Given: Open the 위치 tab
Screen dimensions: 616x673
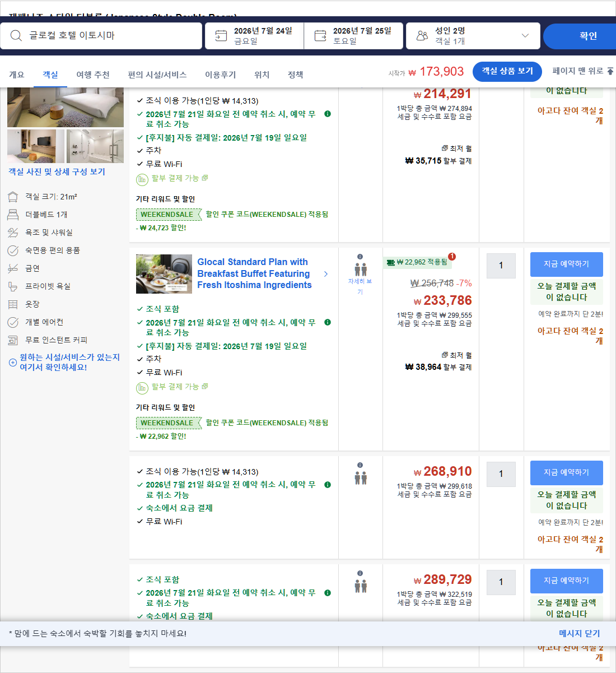Looking at the screenshot, I should pyautogui.click(x=262, y=75).
